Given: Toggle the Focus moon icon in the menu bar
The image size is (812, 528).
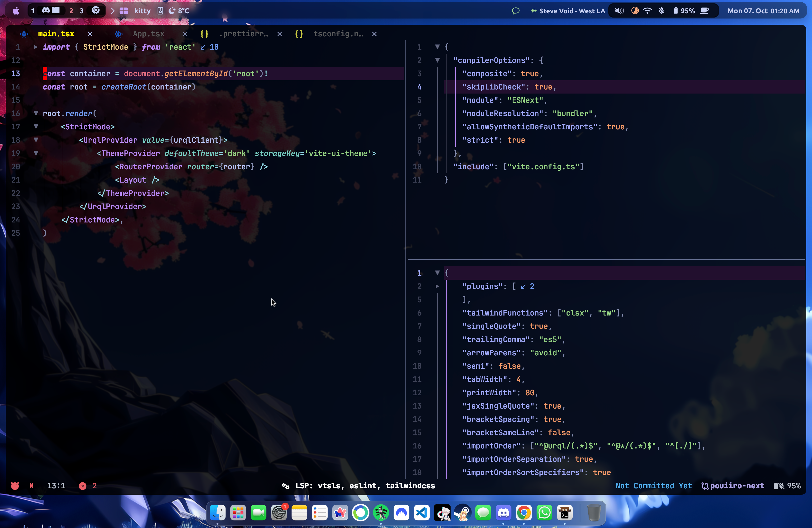Looking at the screenshot, I should pyautogui.click(x=635, y=11).
